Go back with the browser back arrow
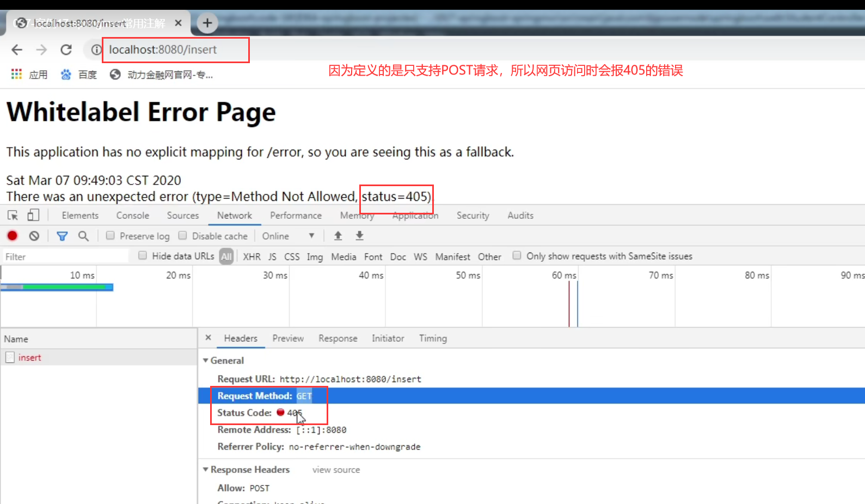The image size is (865, 504). point(17,50)
